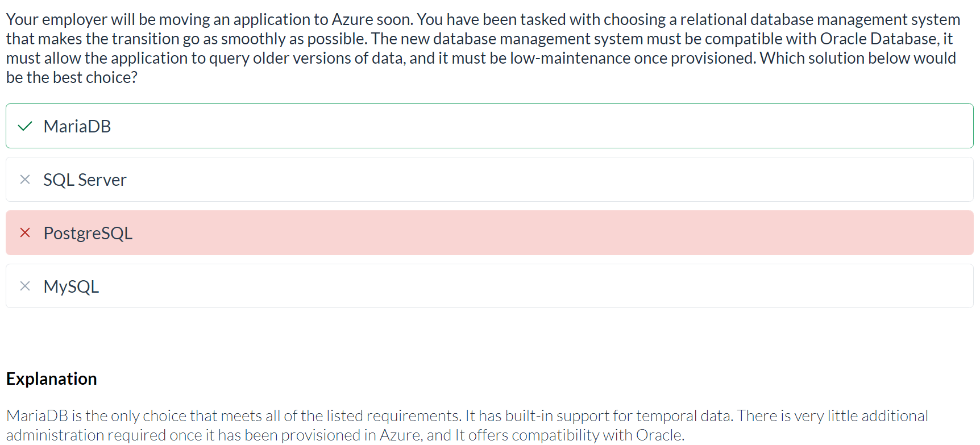The image size is (980, 445).
Task: Click the PostgreSQL label text
Action: [88, 233]
